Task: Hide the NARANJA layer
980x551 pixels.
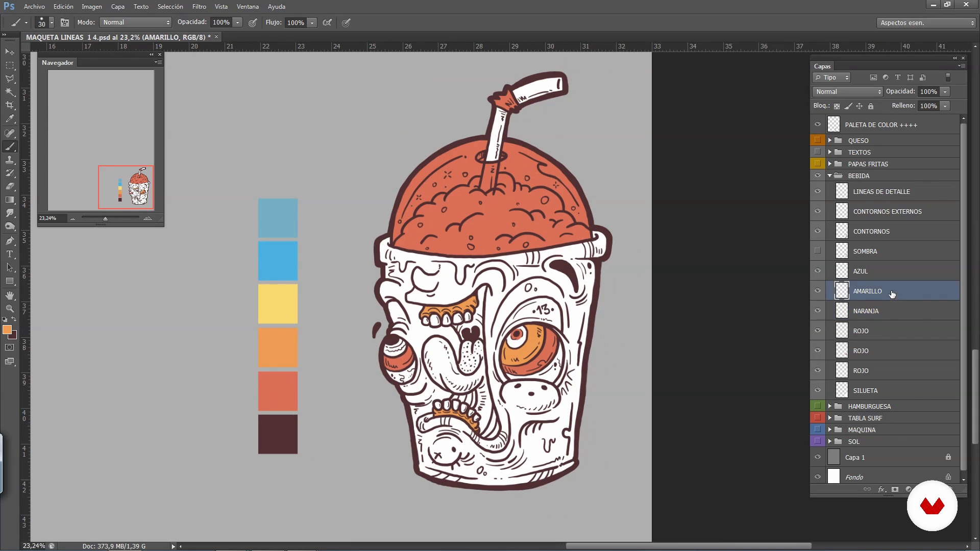Action: click(x=818, y=311)
